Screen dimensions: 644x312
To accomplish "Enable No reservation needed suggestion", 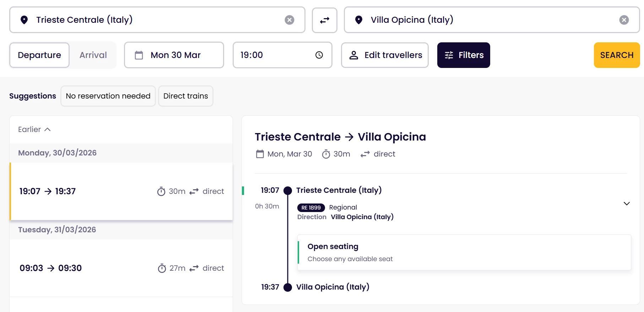I will click(x=108, y=96).
